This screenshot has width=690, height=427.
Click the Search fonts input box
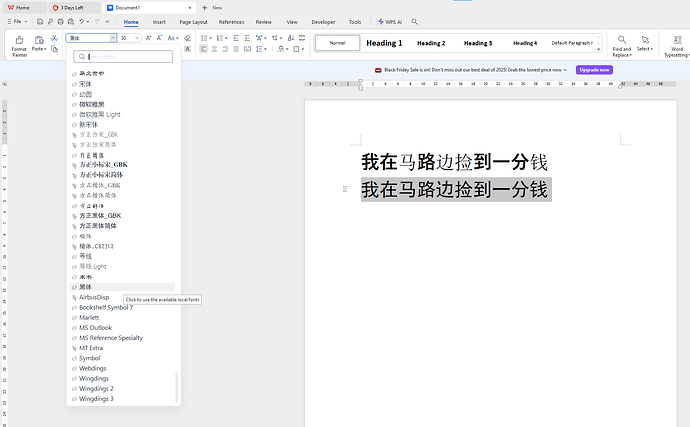pyautogui.click(x=123, y=56)
